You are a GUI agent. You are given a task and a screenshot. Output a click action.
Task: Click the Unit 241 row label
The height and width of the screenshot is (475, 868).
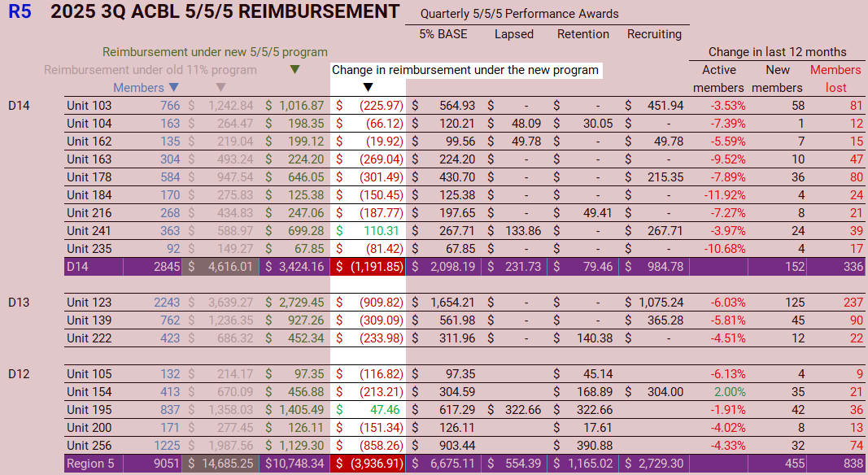89,231
